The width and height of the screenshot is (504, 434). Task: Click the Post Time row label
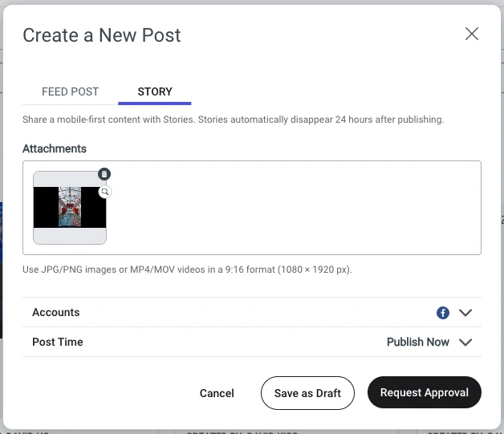[58, 342]
